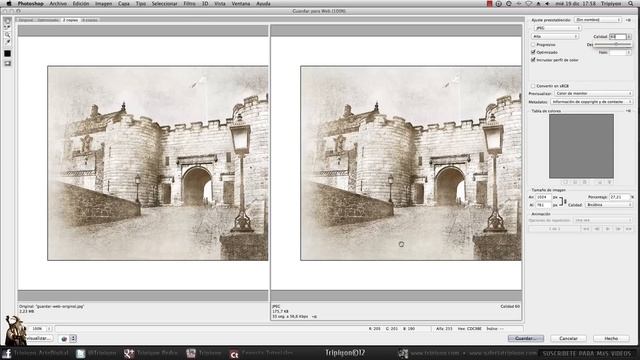Open the Photoshop application menu
The width and height of the screenshot is (640, 360).
tap(31, 4)
